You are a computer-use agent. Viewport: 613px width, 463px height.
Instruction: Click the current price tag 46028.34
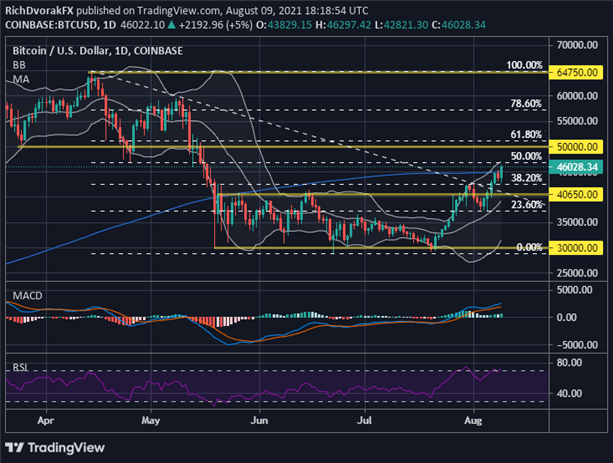coord(575,167)
